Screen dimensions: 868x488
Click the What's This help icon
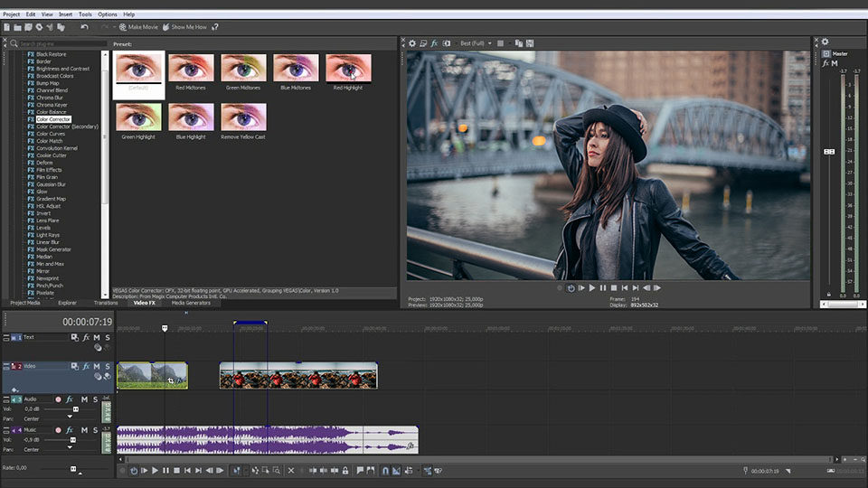(215, 27)
